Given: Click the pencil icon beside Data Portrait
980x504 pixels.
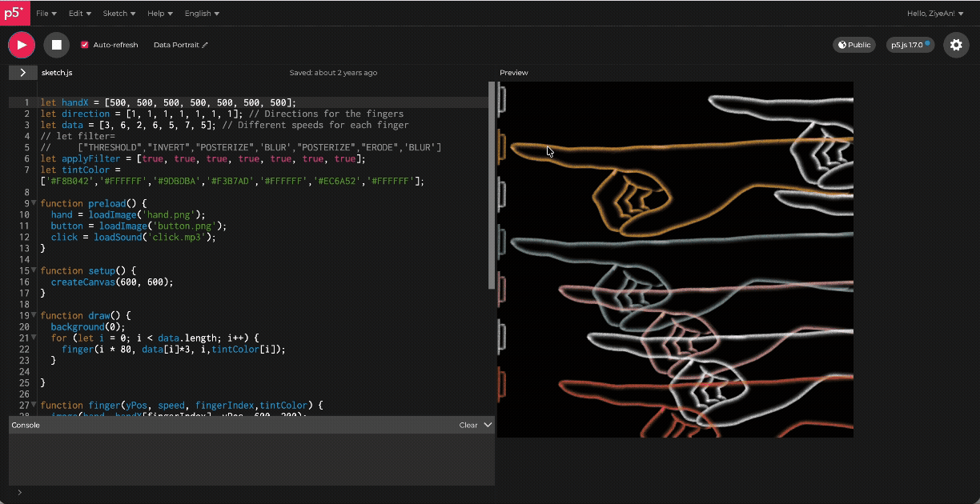Looking at the screenshot, I should 205,46.
